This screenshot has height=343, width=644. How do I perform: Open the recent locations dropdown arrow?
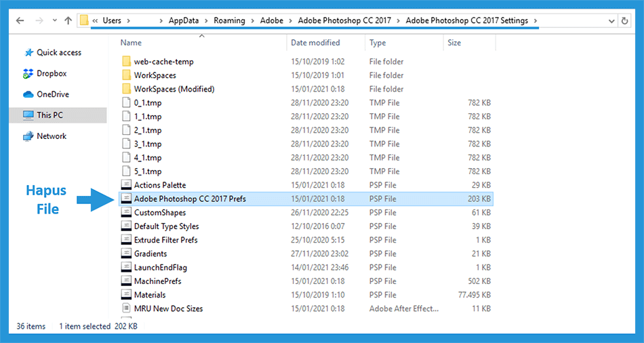(x=55, y=20)
